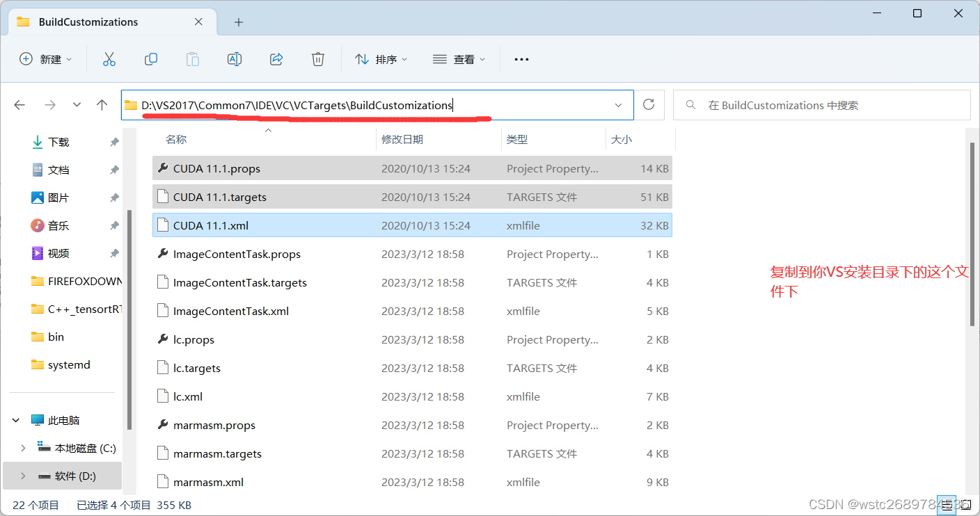Viewport: 980px width, 516px height.
Task: Click the wrench icon of ImageContentTask.props
Action: tap(163, 254)
